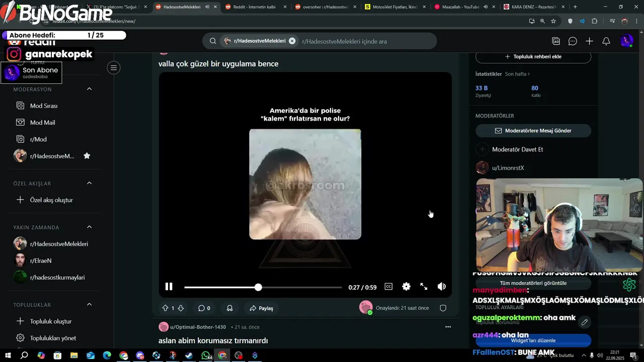This screenshot has height=362, width=644.
Task: Switch to "Reddit - İnternetin kalbi" tab
Action: tap(255, 7)
